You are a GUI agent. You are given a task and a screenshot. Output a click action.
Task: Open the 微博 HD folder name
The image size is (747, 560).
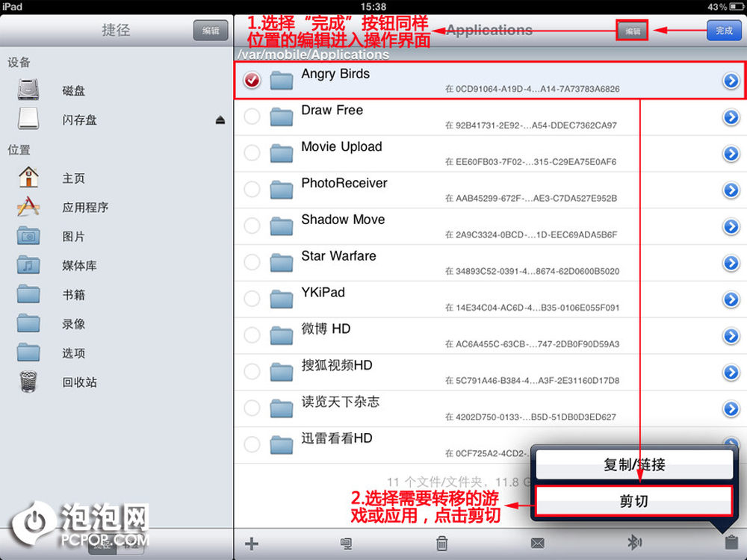tap(326, 329)
